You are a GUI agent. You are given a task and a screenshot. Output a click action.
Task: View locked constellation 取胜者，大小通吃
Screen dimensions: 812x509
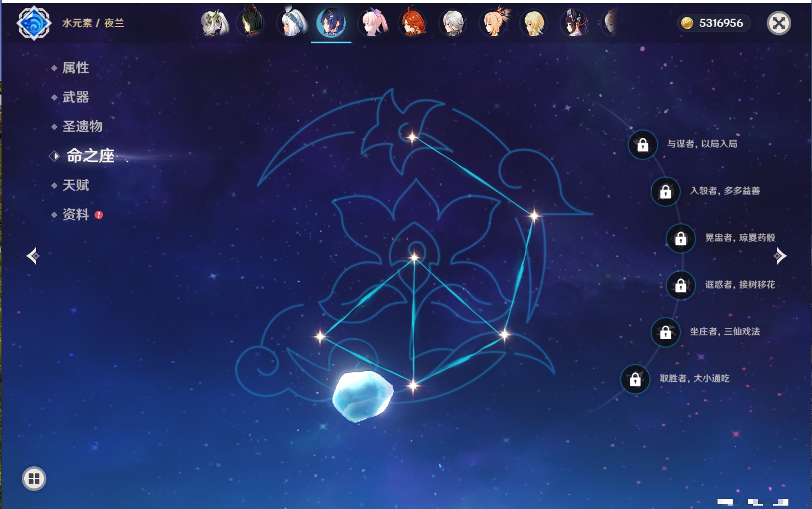(635, 379)
